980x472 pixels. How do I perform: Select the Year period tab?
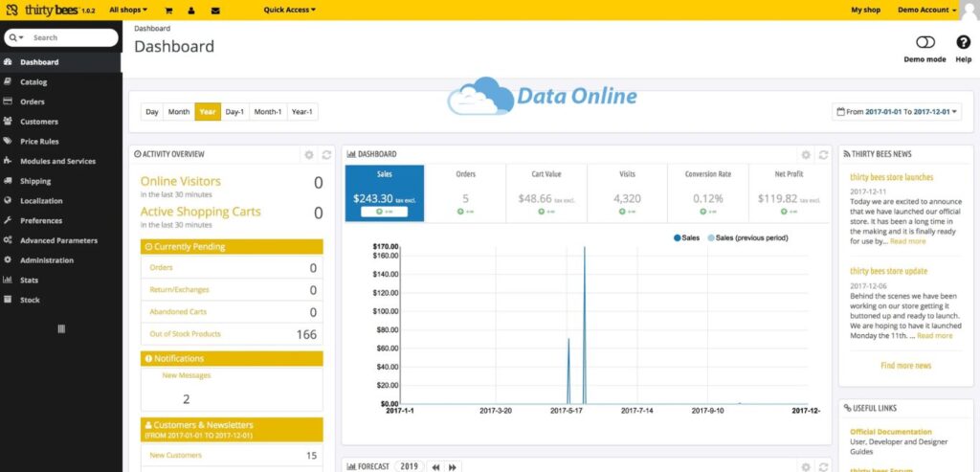tap(208, 112)
